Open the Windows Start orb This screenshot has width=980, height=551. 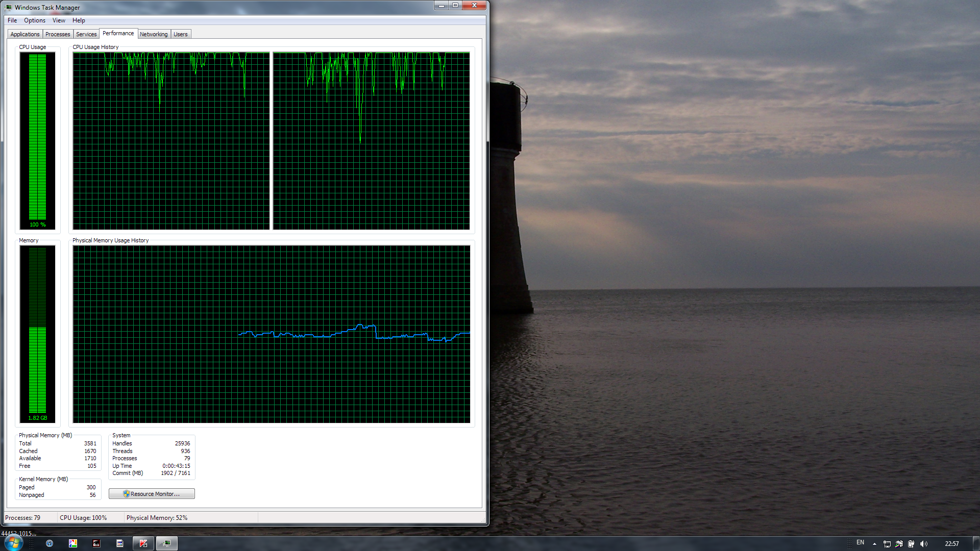click(x=14, y=543)
